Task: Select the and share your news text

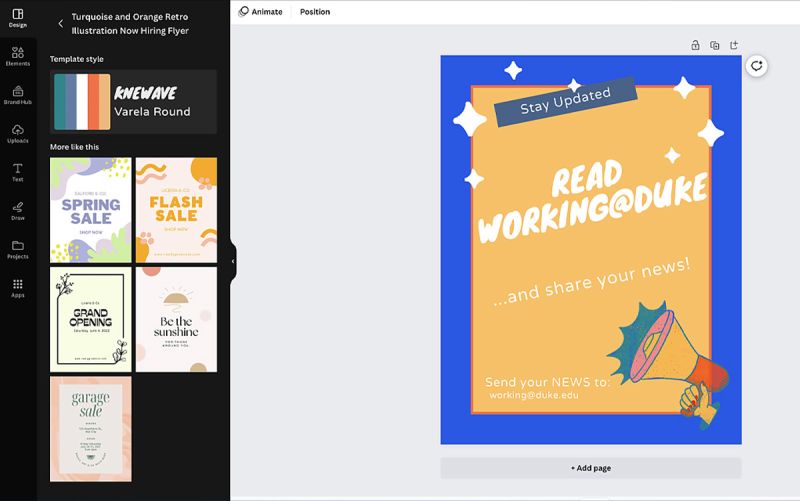Action: pyautogui.click(x=592, y=282)
